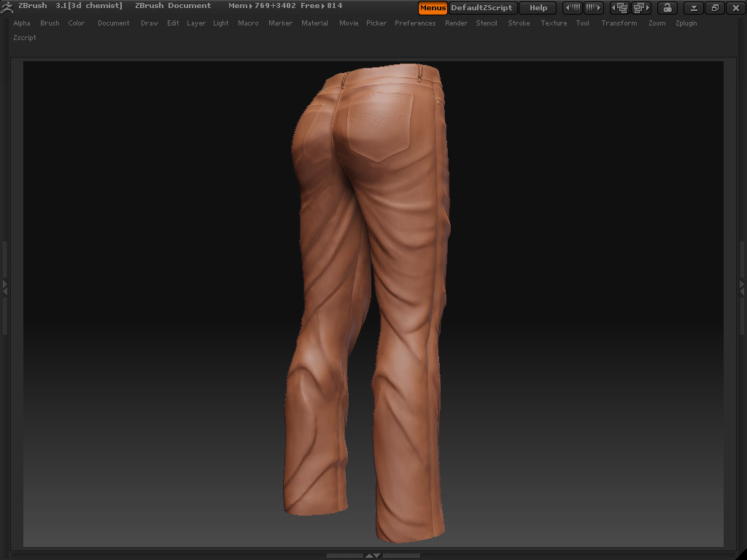This screenshot has height=560, width=747.
Task: Expand the right tray divider arrows
Action: pos(742,287)
